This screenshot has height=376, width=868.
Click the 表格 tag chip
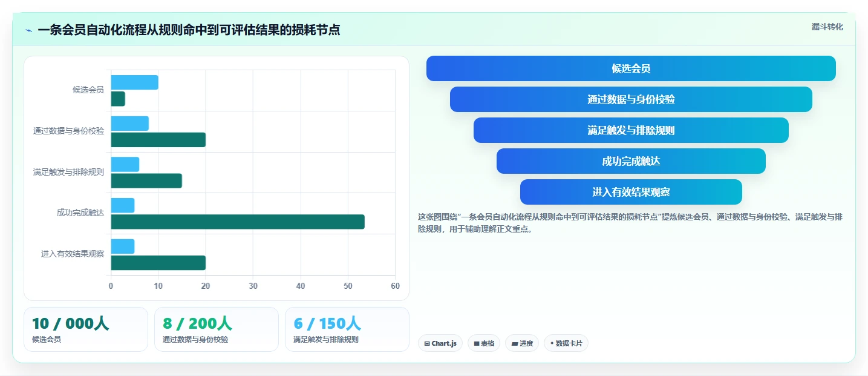coord(484,343)
